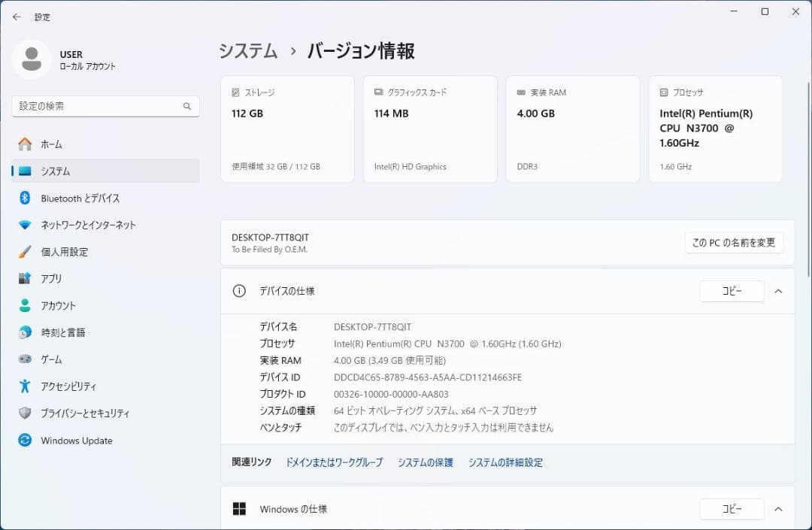The width and height of the screenshot is (812, 530).
Task: Click the processor icon on プロセッサ card
Action: (x=664, y=92)
